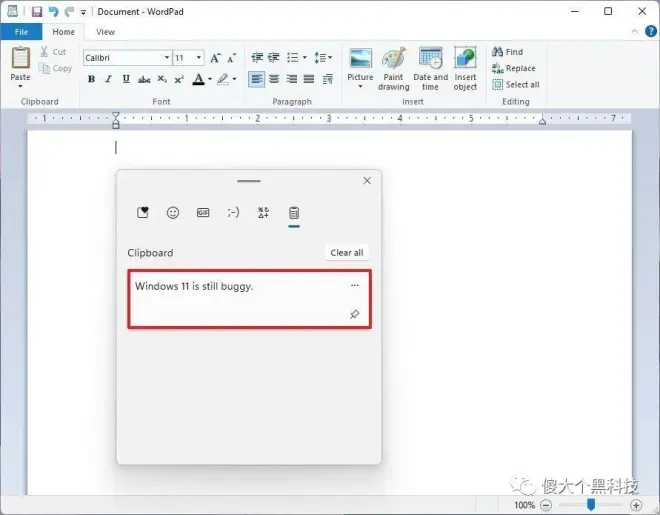This screenshot has height=515, width=660.
Task: Open the clipboard item's three-dot menu
Action: [x=355, y=285]
